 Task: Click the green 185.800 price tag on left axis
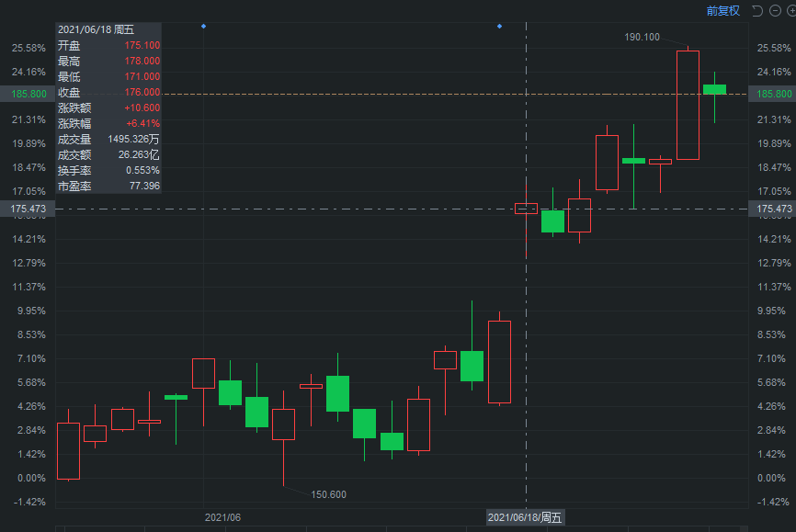coord(18,94)
